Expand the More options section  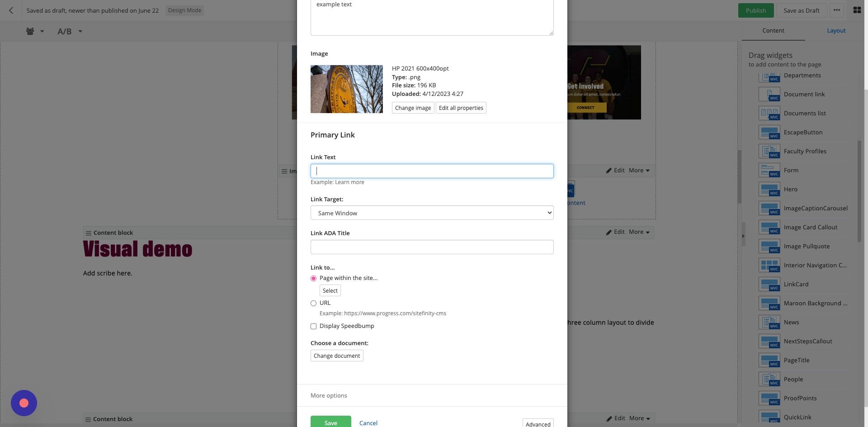pos(329,395)
